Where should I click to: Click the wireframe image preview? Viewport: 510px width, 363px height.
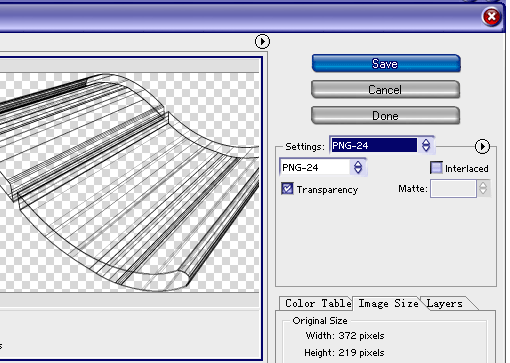tap(129, 182)
